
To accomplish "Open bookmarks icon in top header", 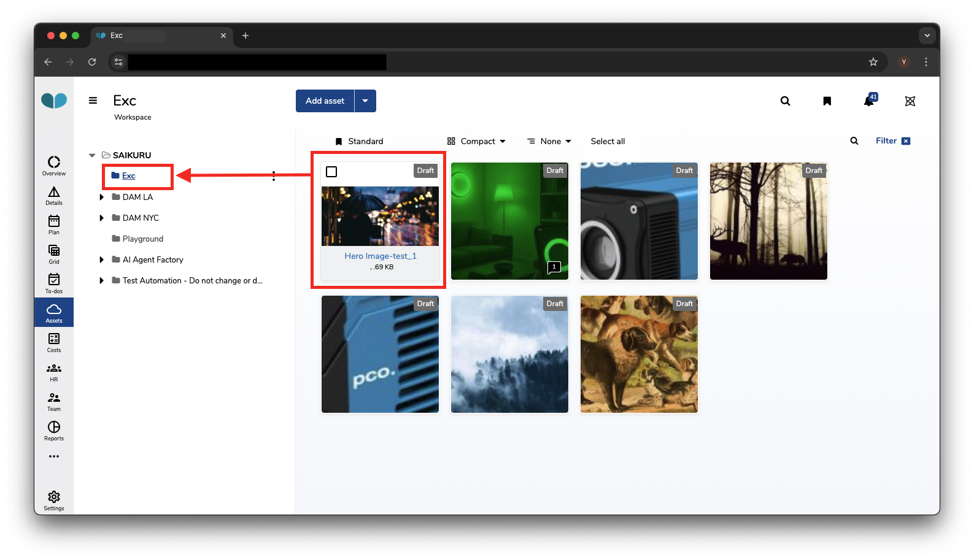I will 827,101.
